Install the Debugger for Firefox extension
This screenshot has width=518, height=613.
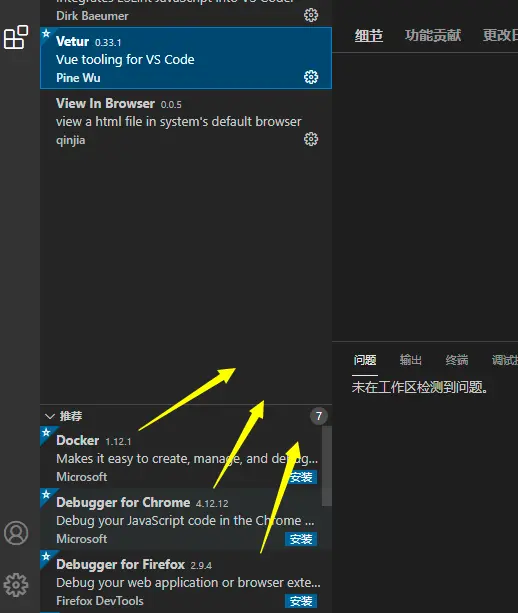click(301, 601)
